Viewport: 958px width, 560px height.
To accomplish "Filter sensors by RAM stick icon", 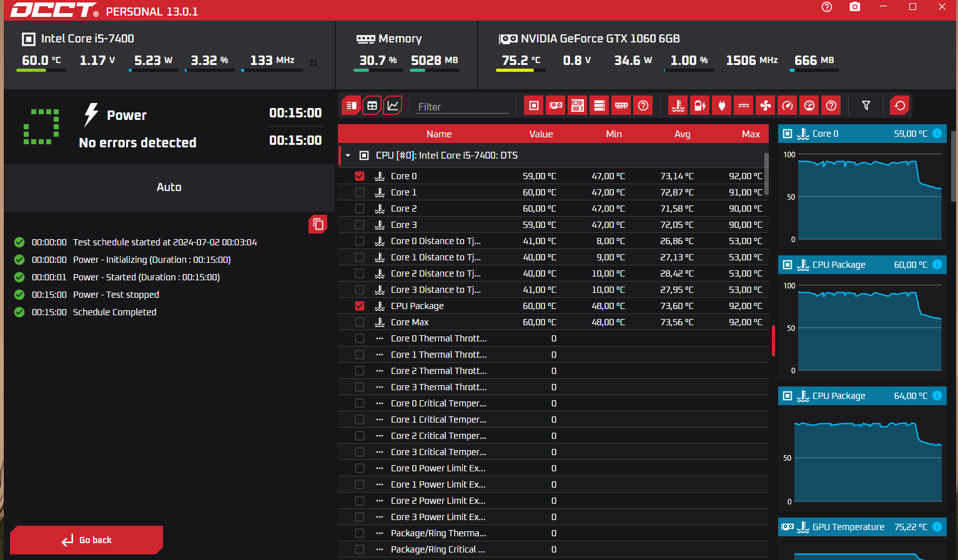I will pos(621,106).
